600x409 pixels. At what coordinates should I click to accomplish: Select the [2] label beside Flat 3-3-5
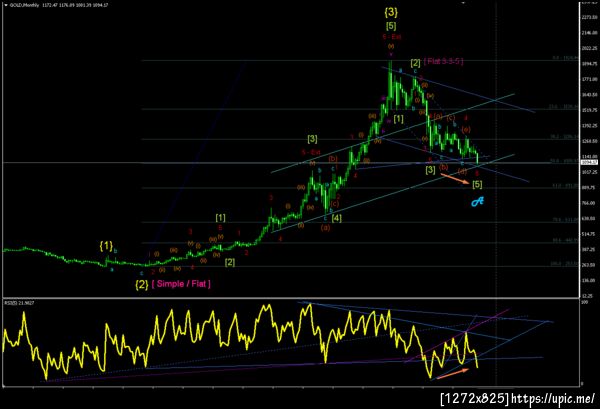pos(416,63)
